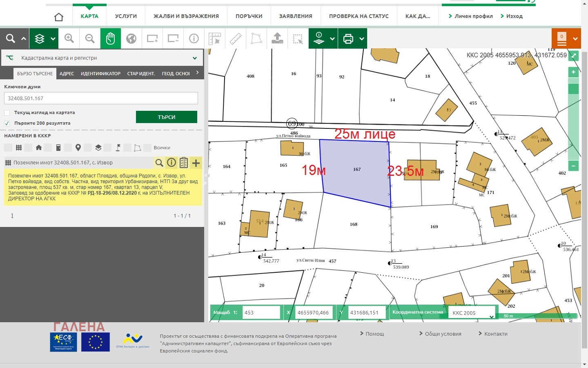Switch to the 'АДРЕС' search tab
Screen dimensions: 588x368
[67, 74]
